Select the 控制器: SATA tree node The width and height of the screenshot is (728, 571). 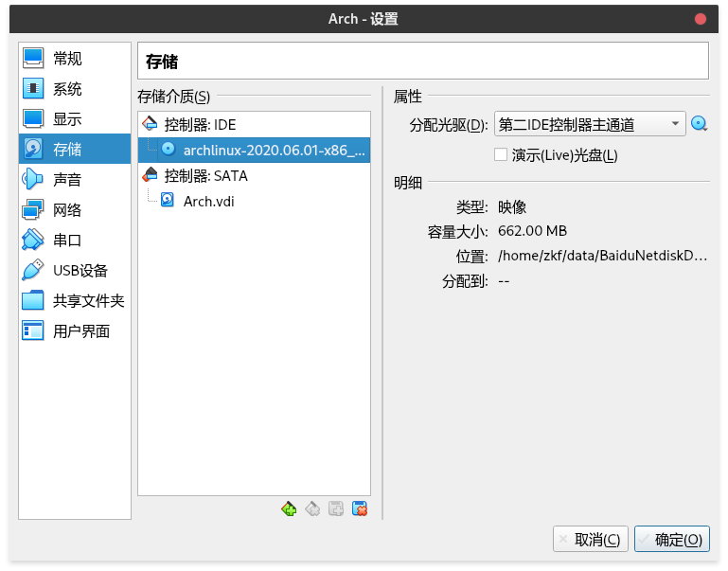pos(205,175)
